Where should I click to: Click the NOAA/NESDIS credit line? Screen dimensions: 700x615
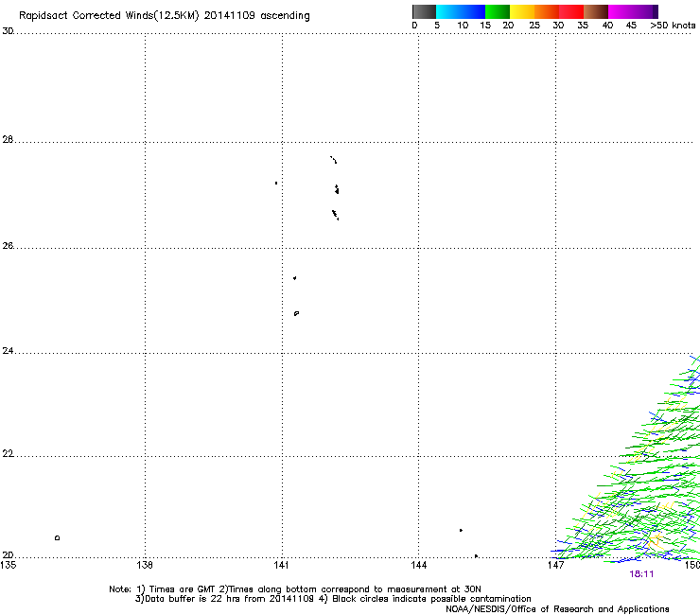[557, 609]
